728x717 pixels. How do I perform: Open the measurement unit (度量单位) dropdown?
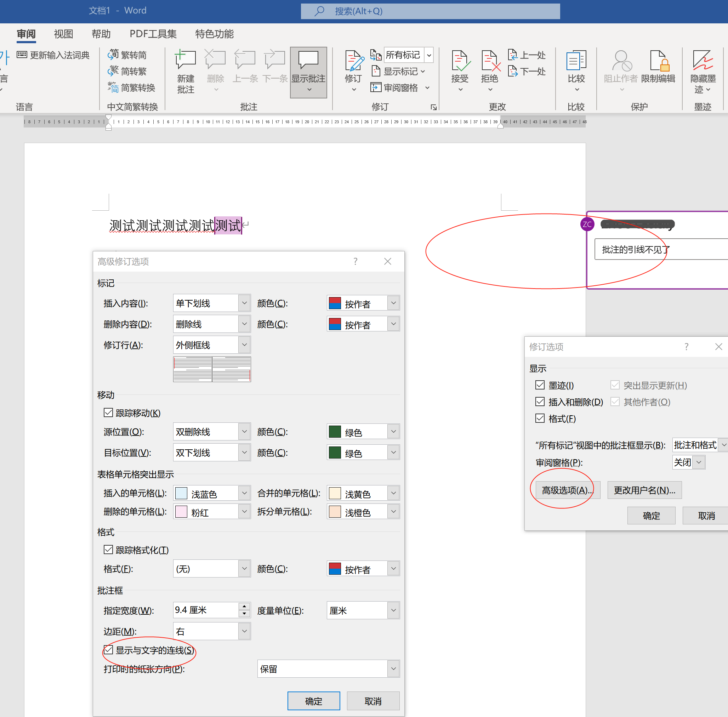363,610
